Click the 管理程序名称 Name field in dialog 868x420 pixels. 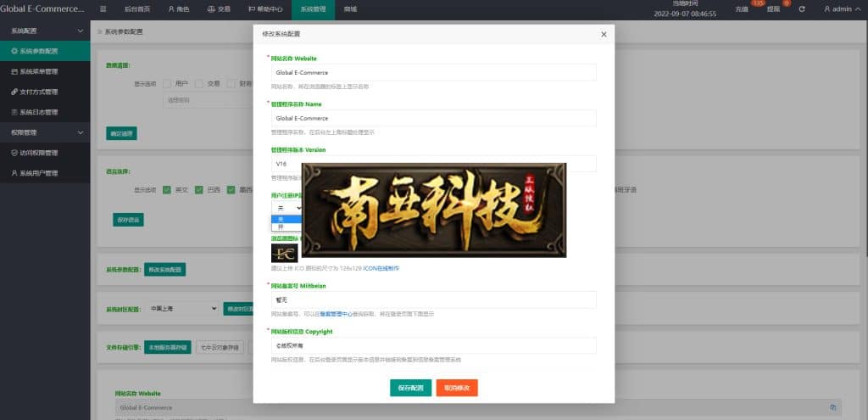(433, 118)
